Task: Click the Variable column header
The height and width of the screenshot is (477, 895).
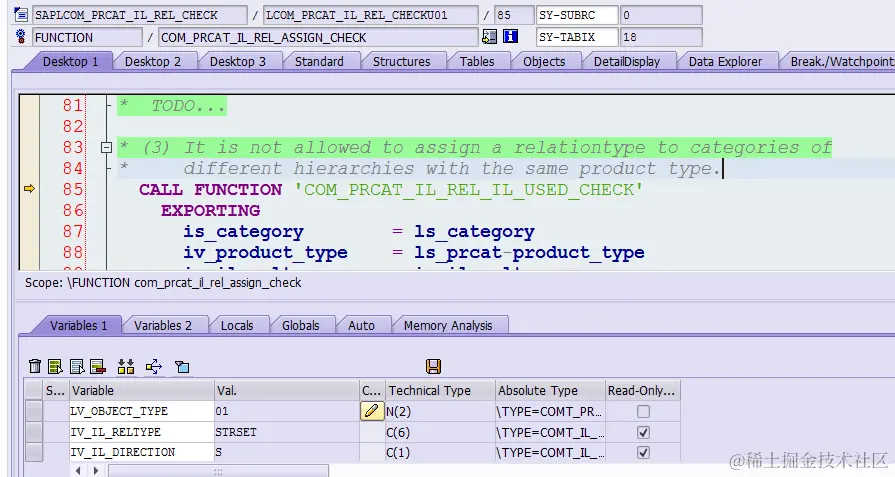Action: [142, 390]
